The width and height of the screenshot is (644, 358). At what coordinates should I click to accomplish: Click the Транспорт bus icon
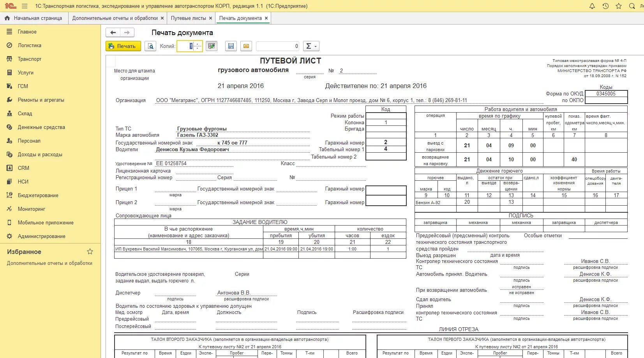[9, 59]
